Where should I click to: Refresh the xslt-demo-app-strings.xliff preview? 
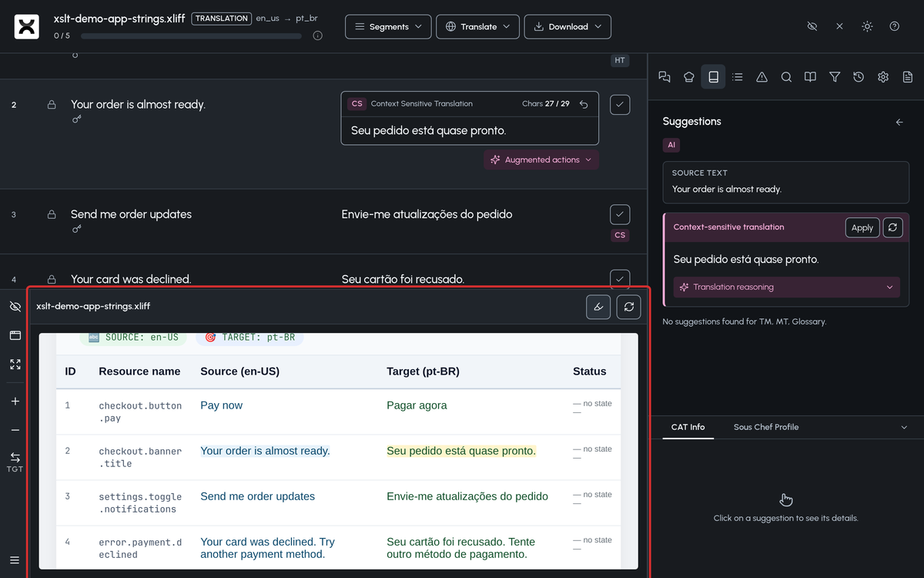[x=628, y=307]
